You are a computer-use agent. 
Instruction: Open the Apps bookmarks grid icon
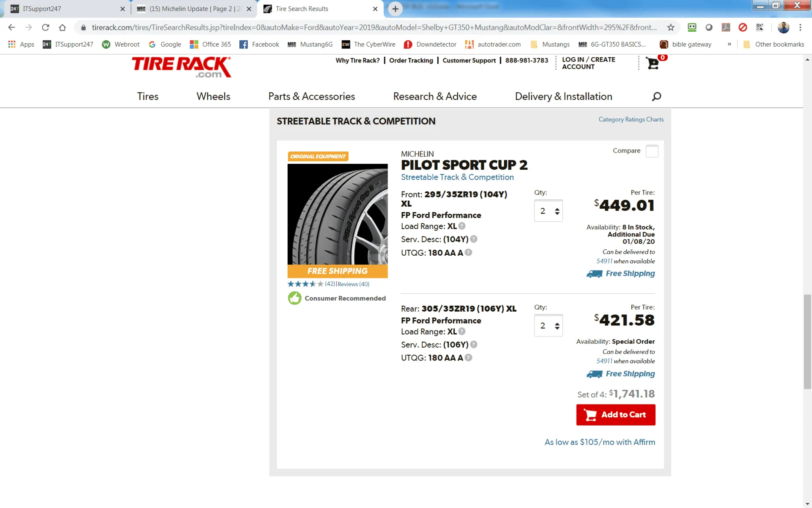click(12, 44)
